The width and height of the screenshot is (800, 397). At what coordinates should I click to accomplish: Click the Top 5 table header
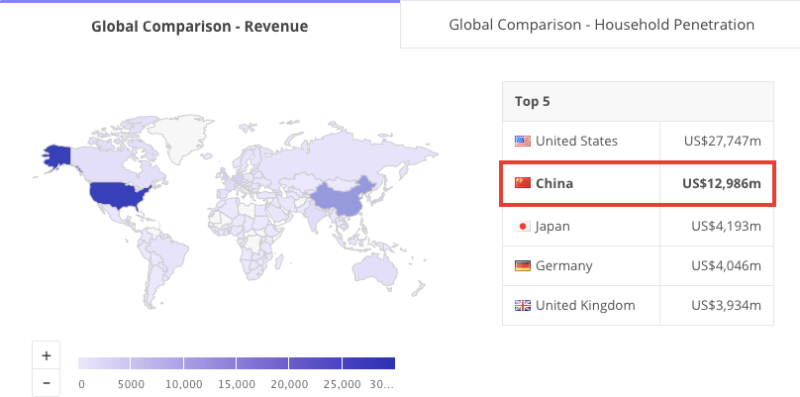coord(638,102)
